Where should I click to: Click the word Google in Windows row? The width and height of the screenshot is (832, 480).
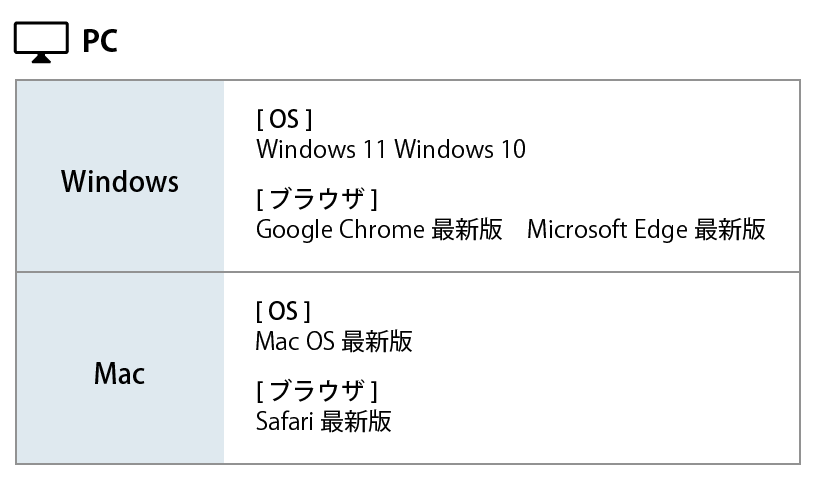point(294,231)
